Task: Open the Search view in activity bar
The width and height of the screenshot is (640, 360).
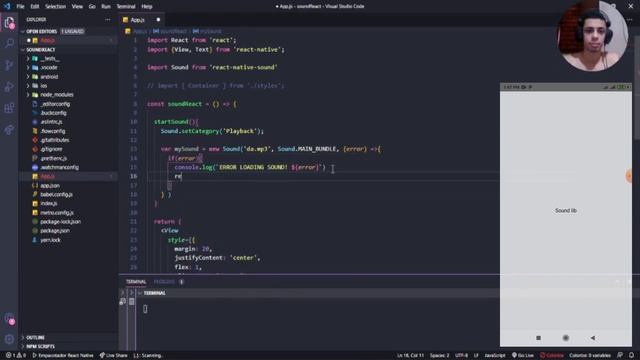Action: (x=9, y=44)
